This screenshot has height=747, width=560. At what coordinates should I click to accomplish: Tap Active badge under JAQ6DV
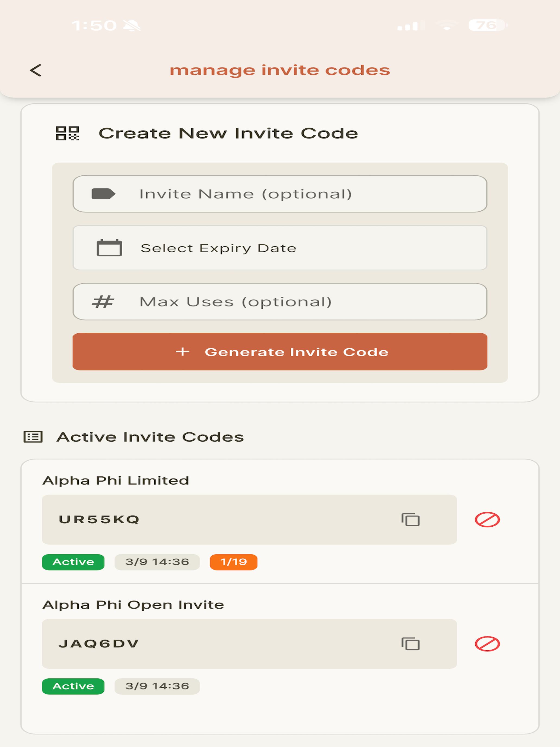[73, 686]
